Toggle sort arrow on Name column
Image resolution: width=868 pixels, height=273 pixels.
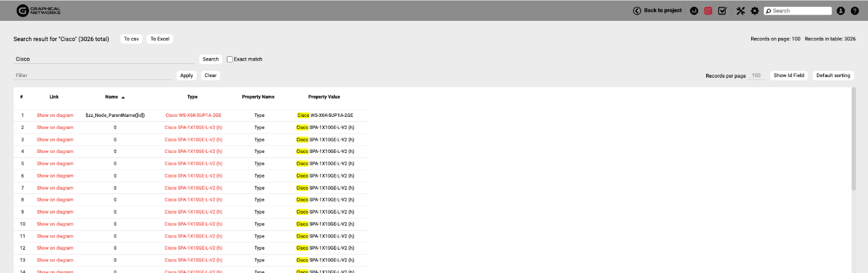point(123,97)
